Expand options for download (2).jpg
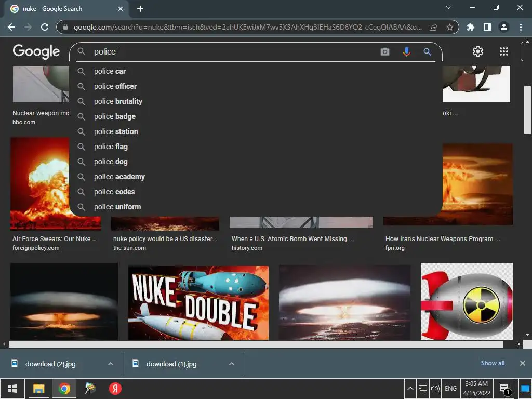Screen dimensions: 532x399 click(x=111, y=364)
